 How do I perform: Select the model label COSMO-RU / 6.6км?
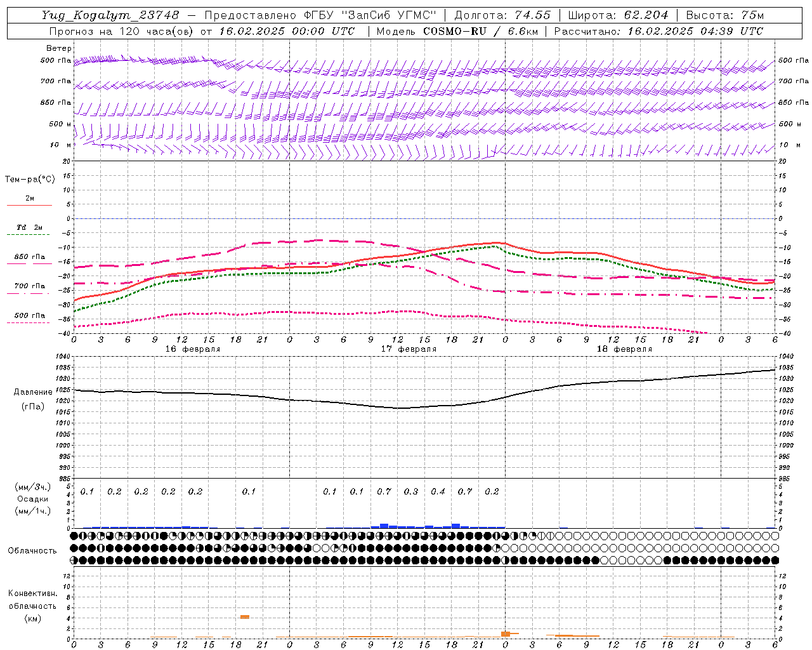[480, 31]
